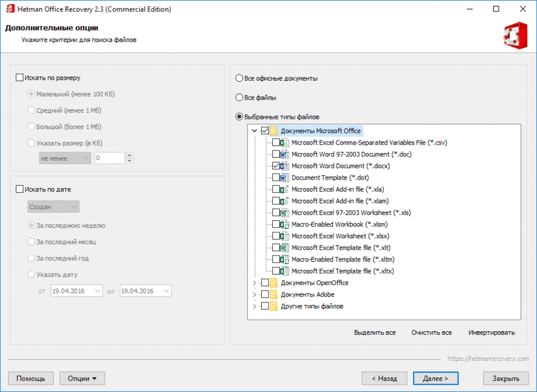Uncheck the Microsoft Word Document (*.docx) checkbox
This screenshot has height=392, width=537.
pyautogui.click(x=276, y=166)
